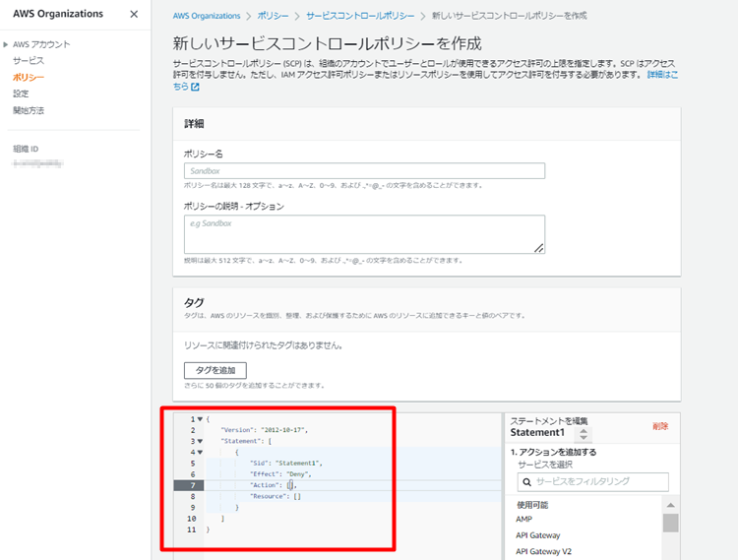The image size is (738, 560).
Task: Select API Gateway from services list
Action: (538, 535)
